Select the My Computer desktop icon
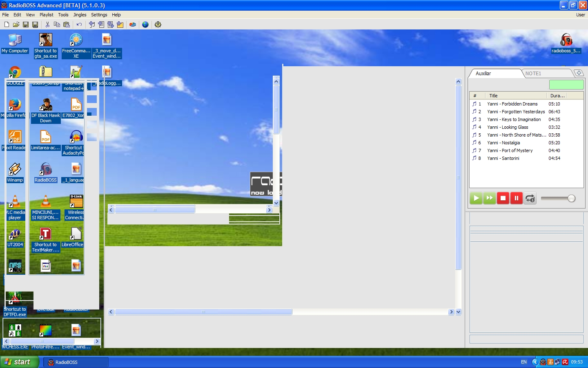This screenshot has height=368, width=588. click(x=15, y=43)
